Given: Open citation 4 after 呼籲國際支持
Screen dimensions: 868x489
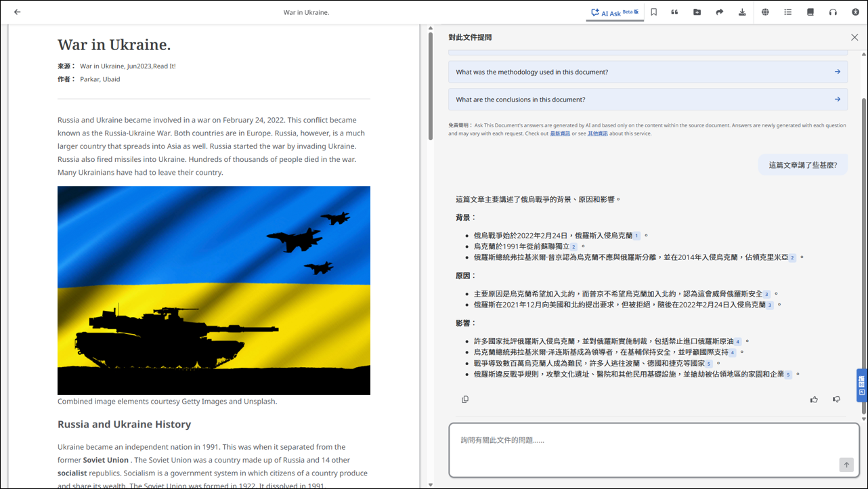Looking at the screenshot, I should tap(733, 352).
